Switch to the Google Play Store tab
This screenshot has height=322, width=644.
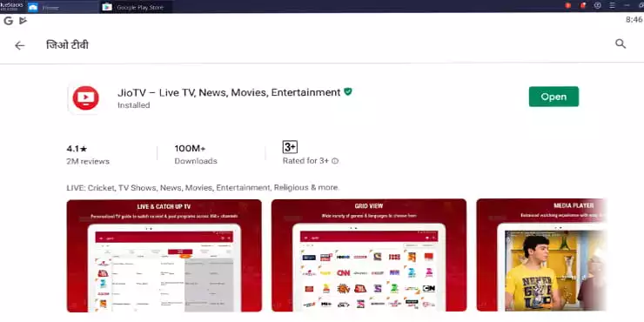pyautogui.click(x=136, y=7)
